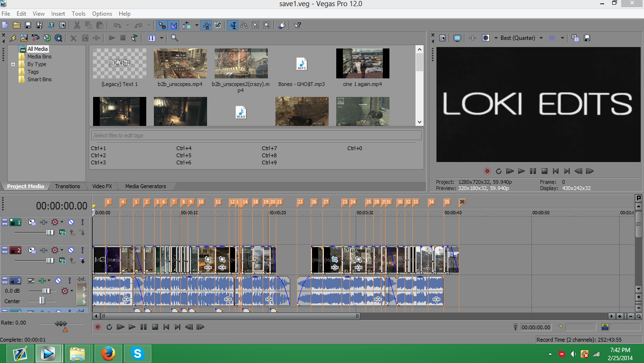
Task: Click the volume slider on audio track 3
Action: tap(46, 291)
